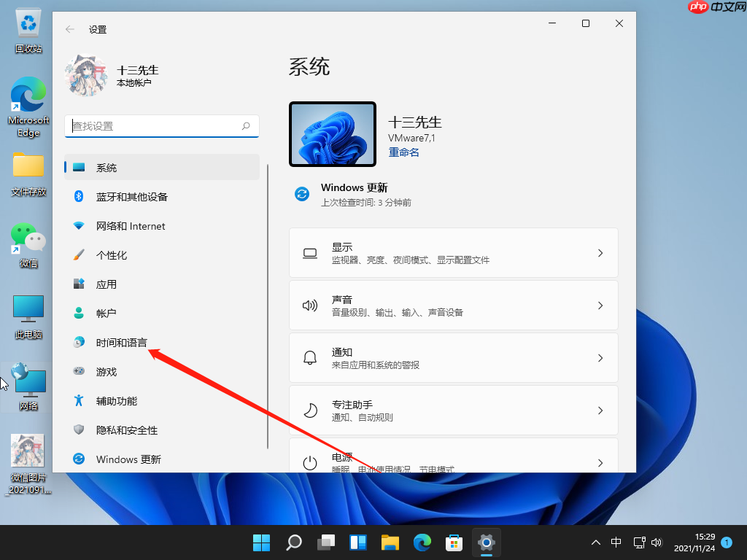Open Search from the taskbar
The height and width of the screenshot is (560, 747).
293,542
